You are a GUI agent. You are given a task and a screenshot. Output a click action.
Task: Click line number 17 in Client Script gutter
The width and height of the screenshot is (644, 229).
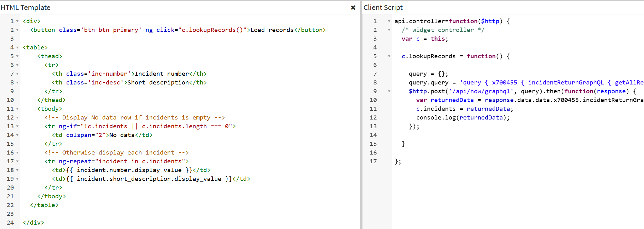point(373,161)
